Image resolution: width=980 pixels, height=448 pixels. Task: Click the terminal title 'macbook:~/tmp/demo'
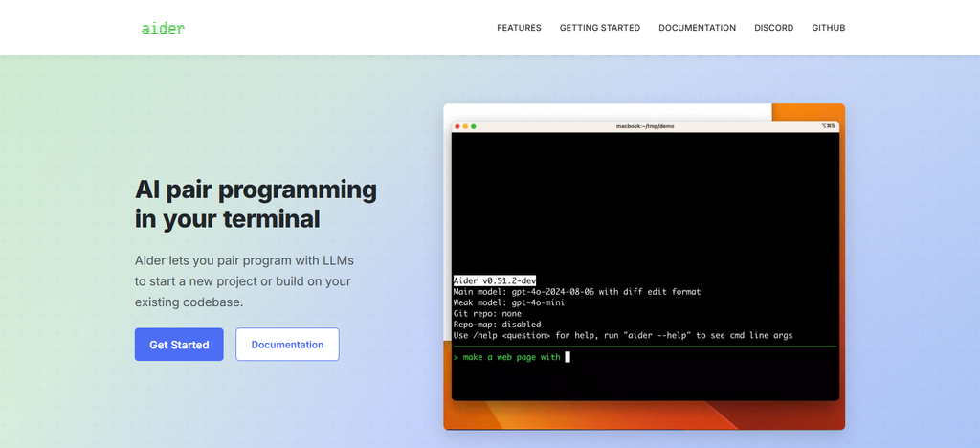tap(645, 126)
